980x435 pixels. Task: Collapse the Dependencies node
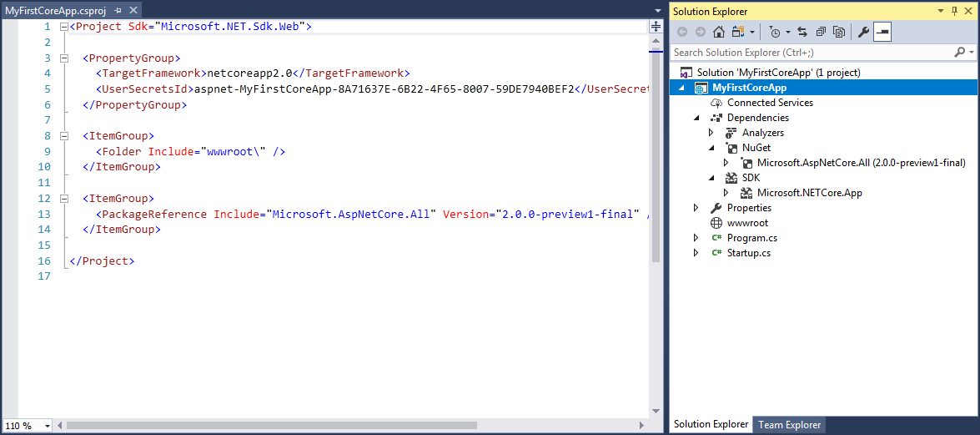tap(696, 118)
